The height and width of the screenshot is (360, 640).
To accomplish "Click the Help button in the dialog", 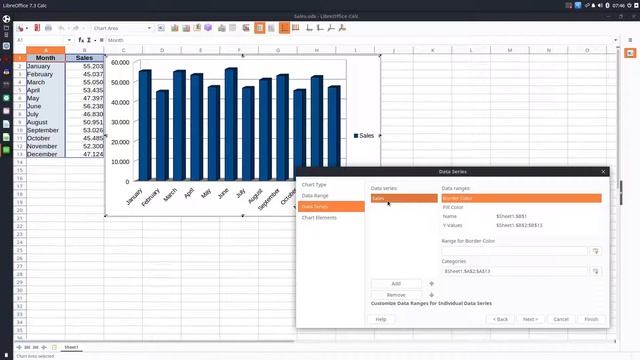I will coord(381,319).
